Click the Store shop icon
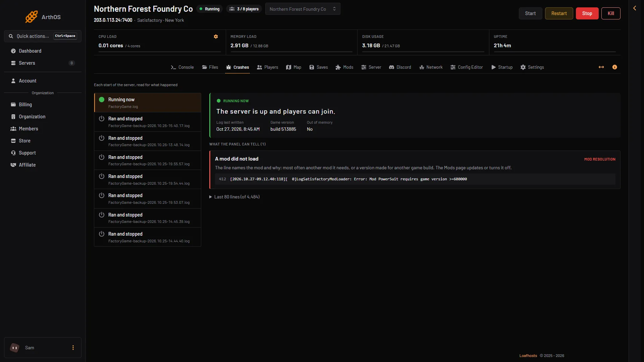This screenshot has width=644, height=362. pyautogui.click(x=13, y=141)
